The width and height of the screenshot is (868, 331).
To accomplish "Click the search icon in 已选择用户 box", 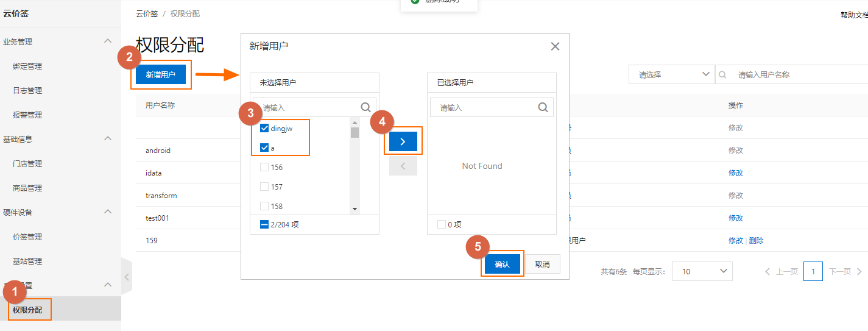I will pos(543,107).
